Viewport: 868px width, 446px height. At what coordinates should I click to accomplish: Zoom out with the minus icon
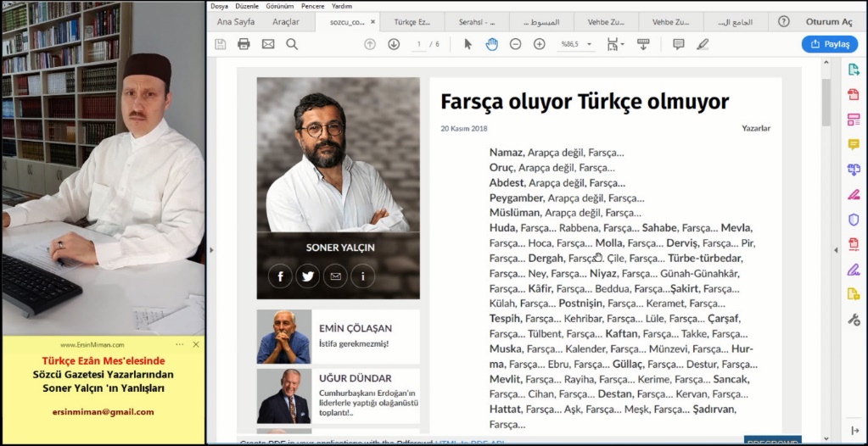tap(515, 44)
